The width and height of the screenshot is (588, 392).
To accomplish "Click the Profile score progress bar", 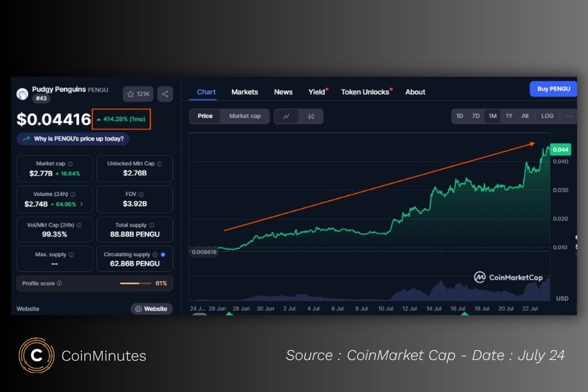I will pos(135,283).
